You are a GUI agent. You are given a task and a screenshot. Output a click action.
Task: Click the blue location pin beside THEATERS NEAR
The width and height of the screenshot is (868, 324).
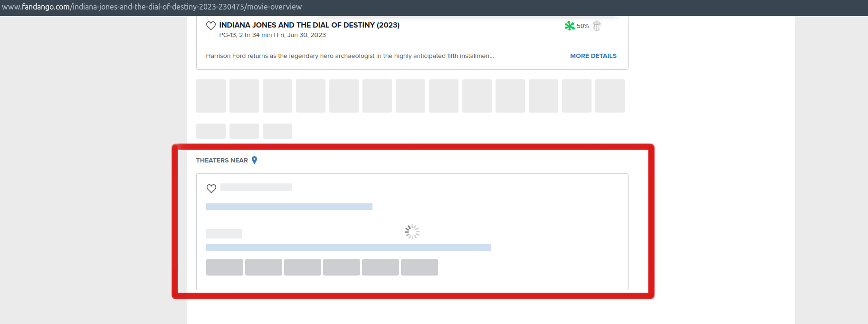click(255, 160)
